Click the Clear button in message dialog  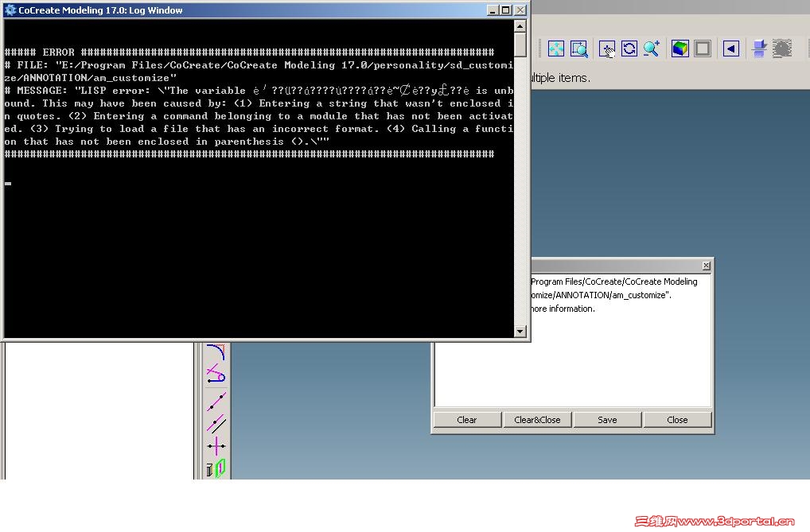coord(467,420)
